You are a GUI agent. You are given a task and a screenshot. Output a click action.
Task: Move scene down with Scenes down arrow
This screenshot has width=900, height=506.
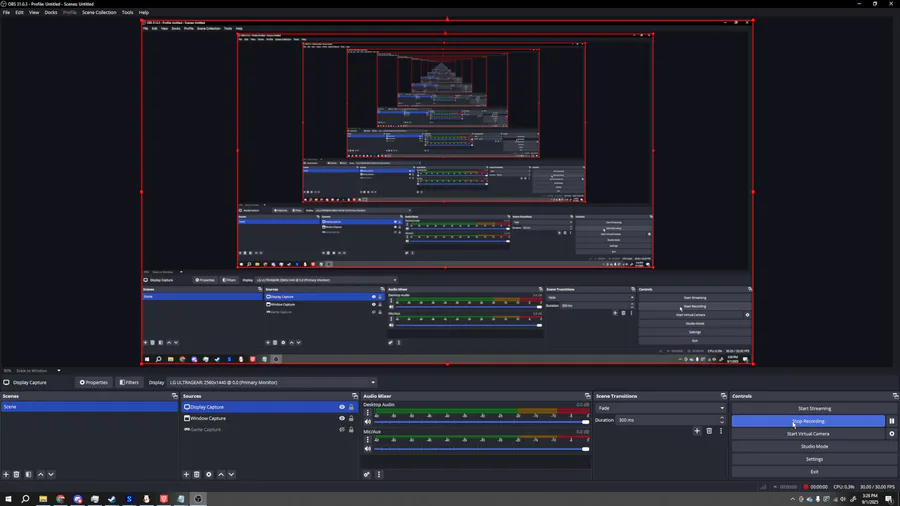pos(51,474)
